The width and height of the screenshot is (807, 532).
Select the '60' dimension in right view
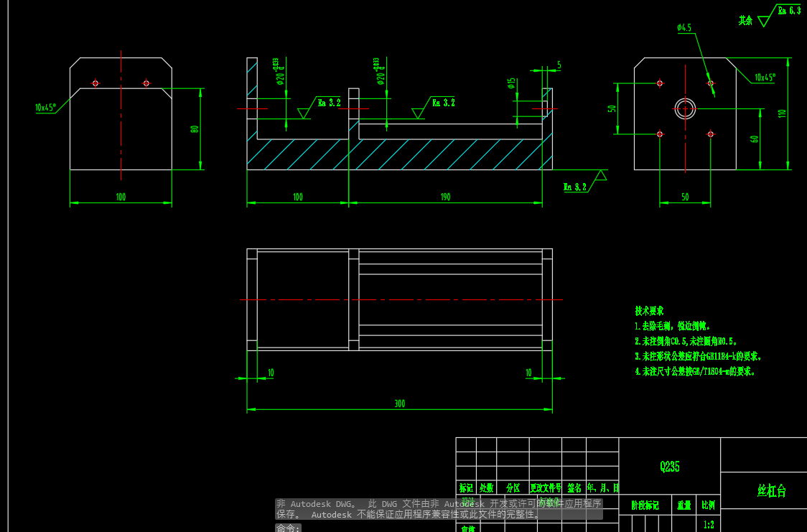point(755,139)
